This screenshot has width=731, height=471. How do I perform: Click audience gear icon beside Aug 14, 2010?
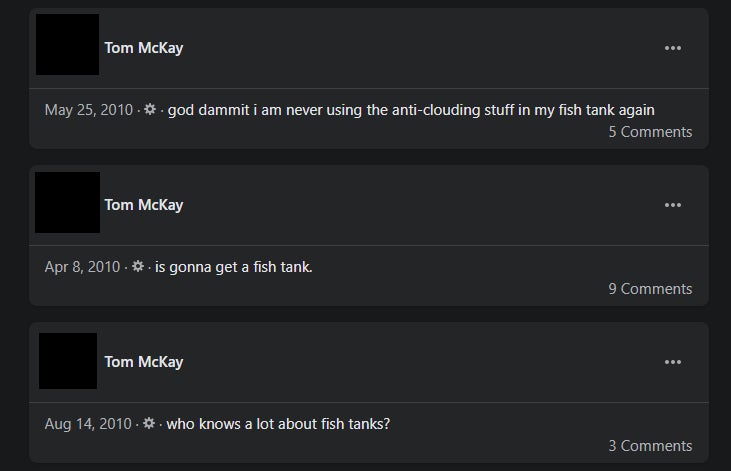149,424
